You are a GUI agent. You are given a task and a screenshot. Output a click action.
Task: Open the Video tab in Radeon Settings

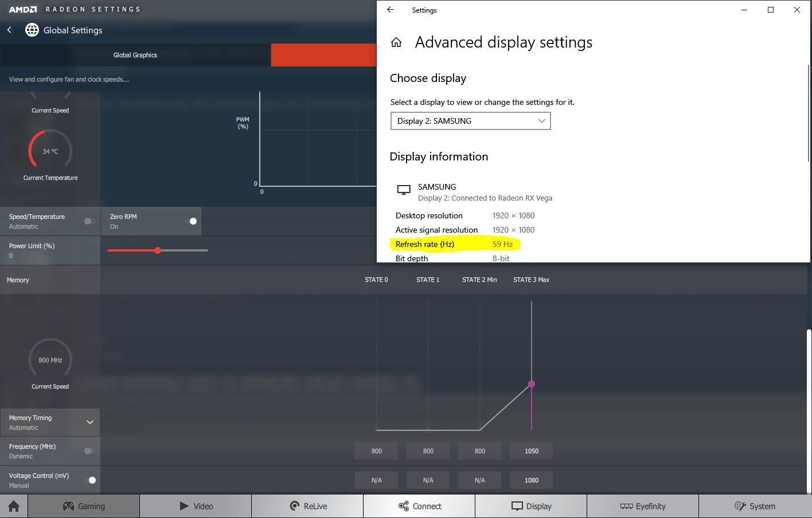click(196, 506)
